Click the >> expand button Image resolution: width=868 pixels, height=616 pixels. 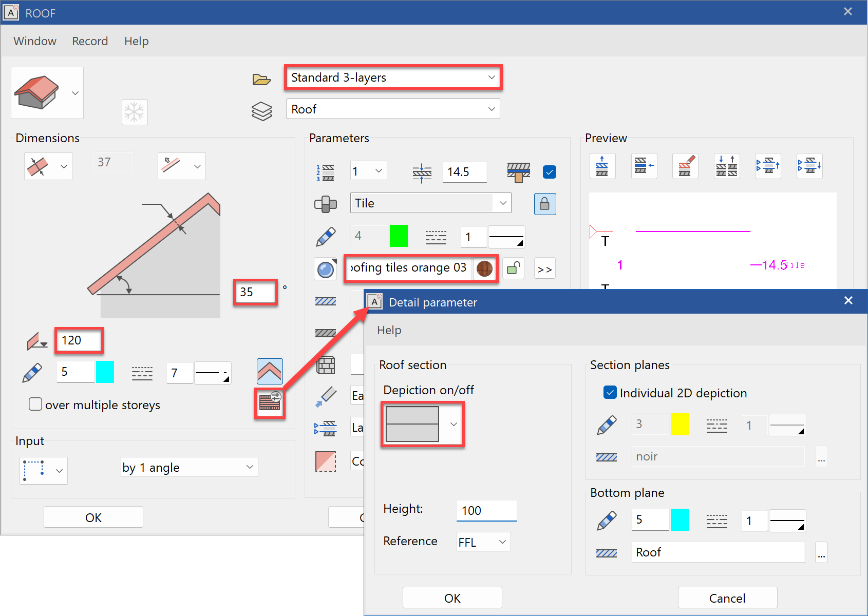544,269
